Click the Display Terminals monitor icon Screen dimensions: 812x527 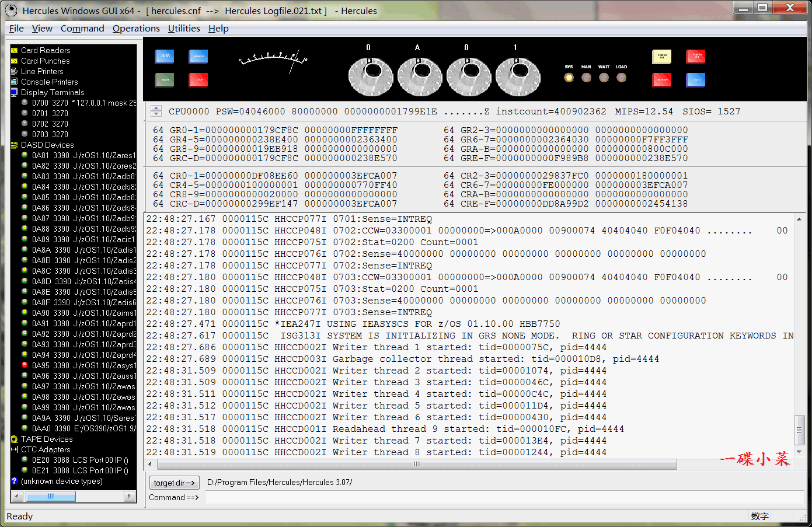[15, 92]
